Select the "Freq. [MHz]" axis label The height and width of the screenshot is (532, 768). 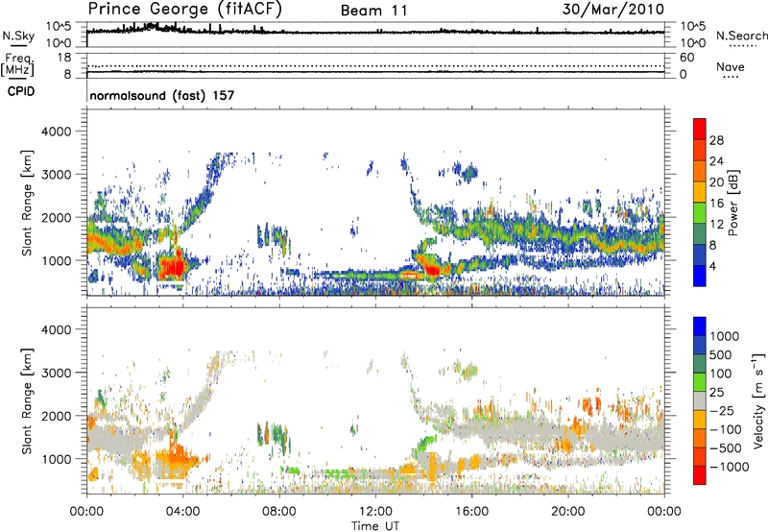(17, 64)
